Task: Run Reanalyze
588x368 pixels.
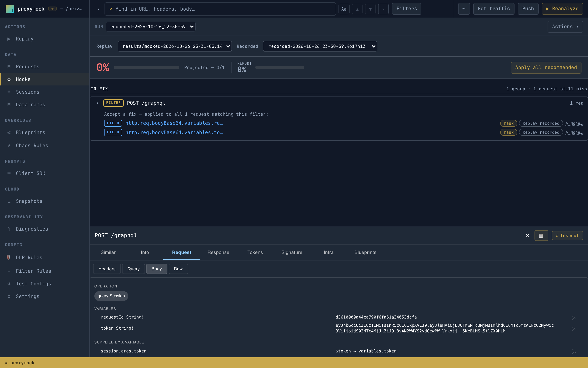Action: click(x=562, y=9)
